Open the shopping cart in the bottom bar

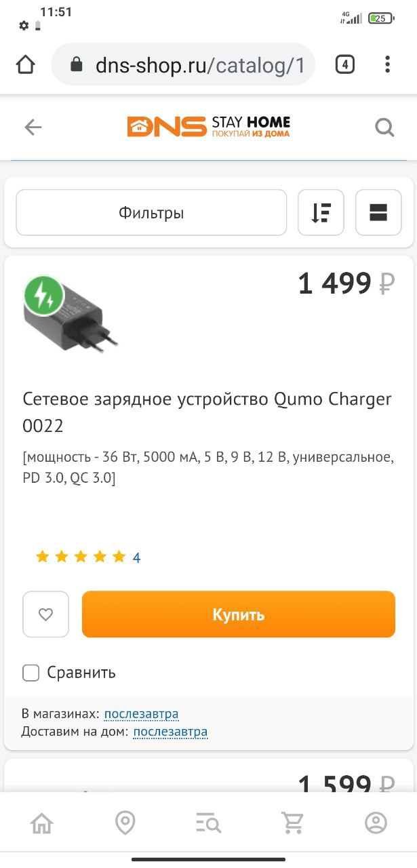coord(292,823)
